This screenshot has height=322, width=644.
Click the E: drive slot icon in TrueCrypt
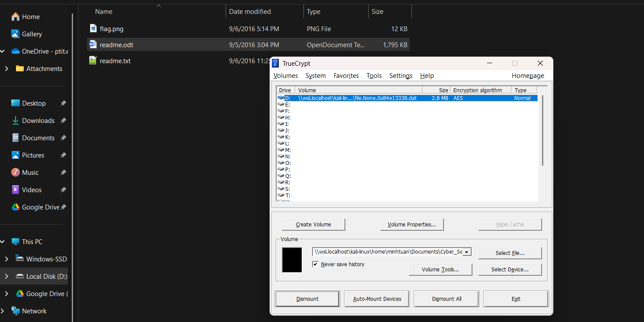(281, 105)
